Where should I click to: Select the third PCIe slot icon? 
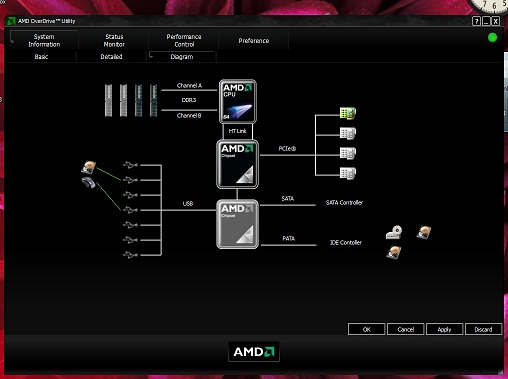348,153
